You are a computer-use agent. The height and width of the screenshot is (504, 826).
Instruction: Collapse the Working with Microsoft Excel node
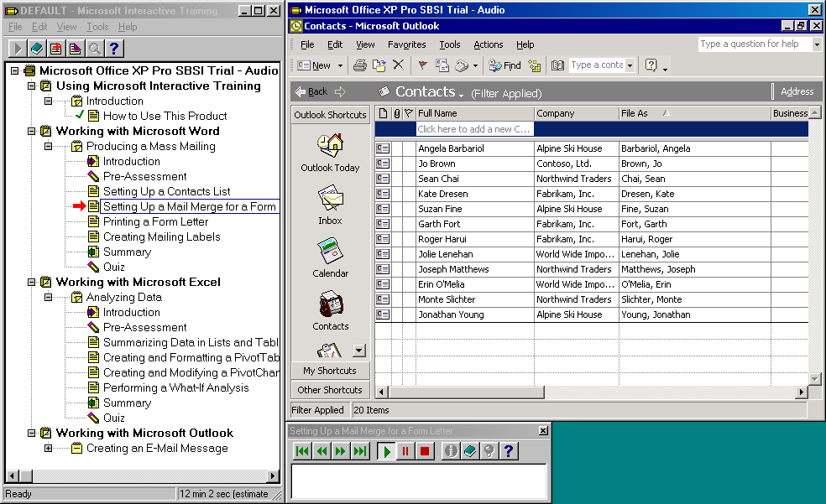(x=32, y=282)
